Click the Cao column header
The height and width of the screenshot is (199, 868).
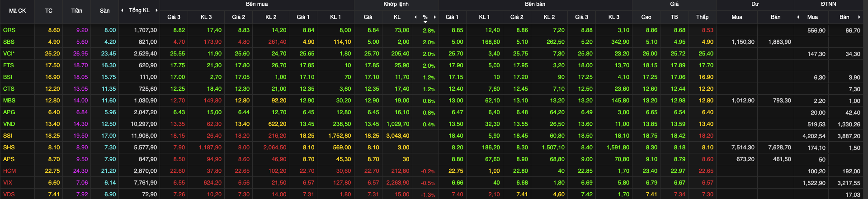(x=646, y=17)
